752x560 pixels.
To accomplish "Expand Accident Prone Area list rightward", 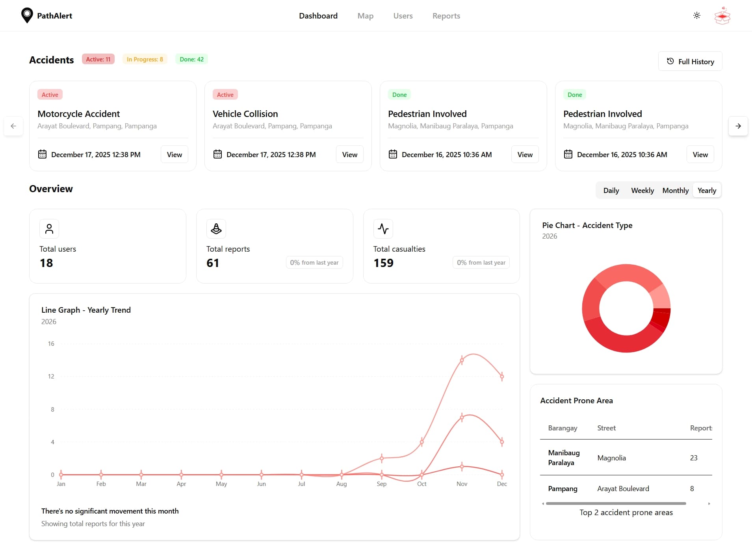I will [x=709, y=503].
